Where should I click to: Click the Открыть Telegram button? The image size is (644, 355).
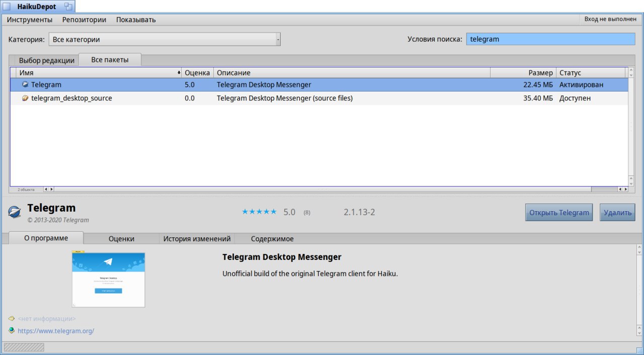click(x=559, y=212)
